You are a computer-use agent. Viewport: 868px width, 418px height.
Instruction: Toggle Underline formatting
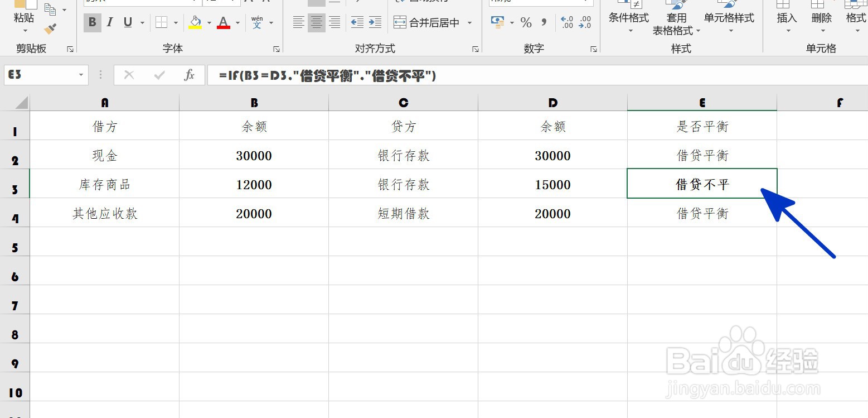pos(128,23)
